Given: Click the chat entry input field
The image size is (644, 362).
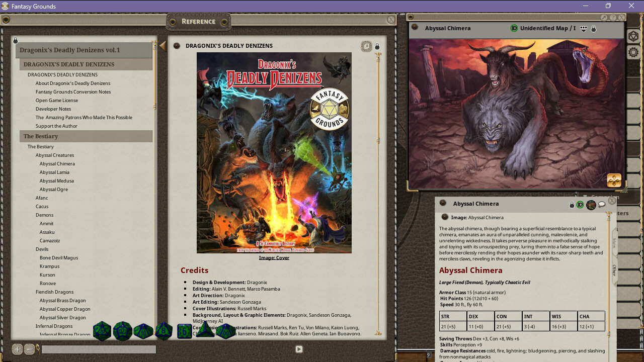Looking at the screenshot, I should pos(99,349).
